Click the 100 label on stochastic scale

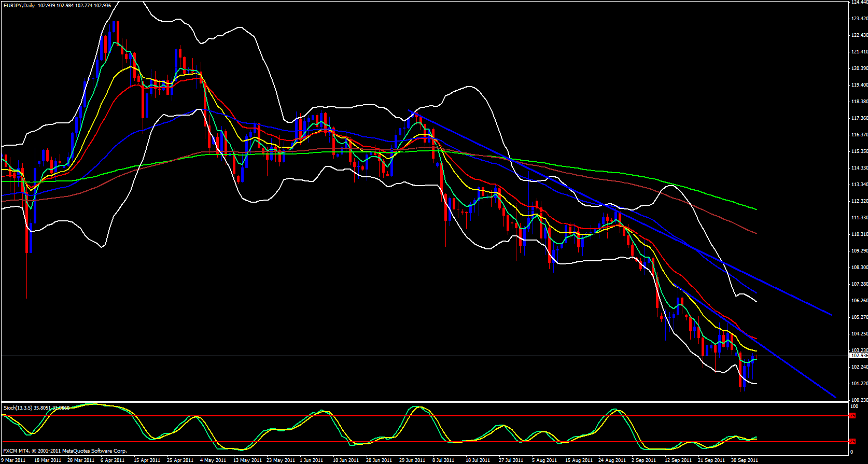853,406
